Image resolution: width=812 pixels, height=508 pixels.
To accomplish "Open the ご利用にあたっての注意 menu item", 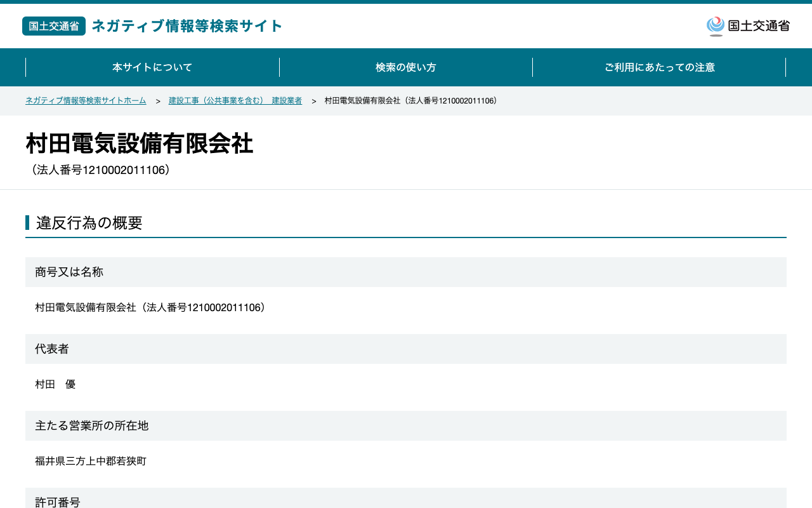I will point(659,67).
